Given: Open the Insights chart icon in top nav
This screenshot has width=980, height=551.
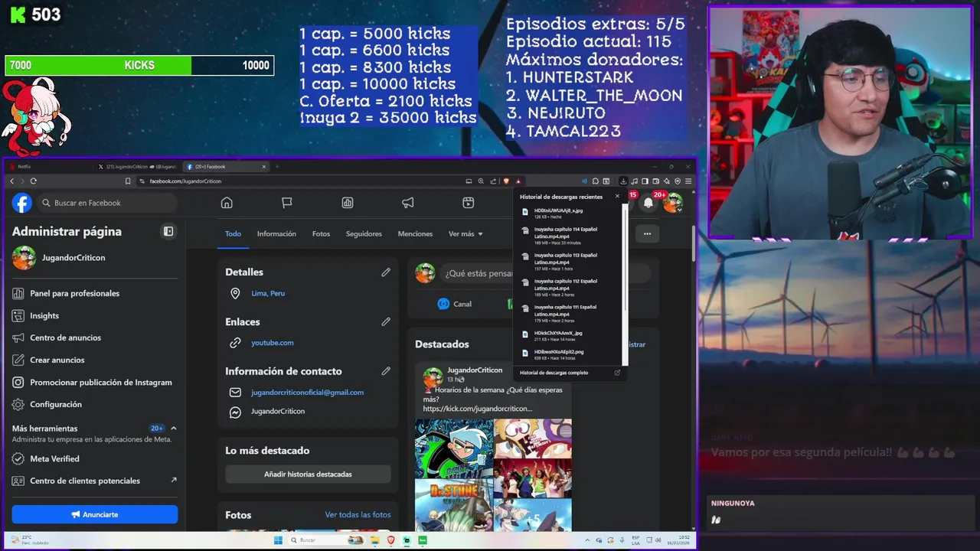Looking at the screenshot, I should 348,203.
